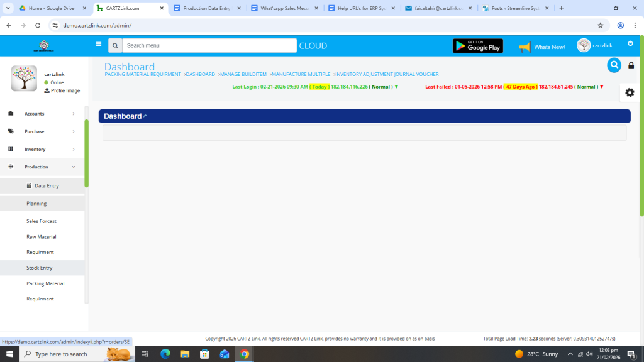The width and height of the screenshot is (644, 362).
Task: Click the Get it on Google Play badge
Action: coord(477,46)
